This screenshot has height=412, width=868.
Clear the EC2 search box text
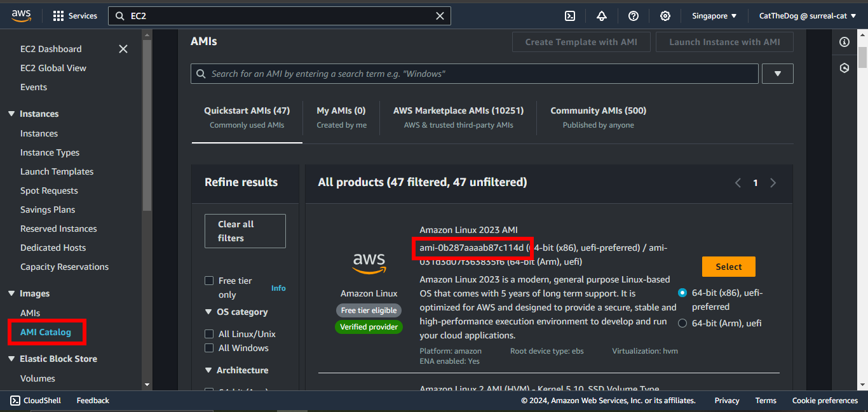coord(440,16)
